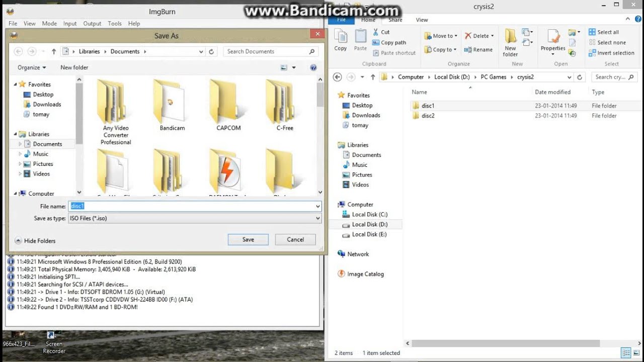Select the Bandicam folder
Image resolution: width=644 pixels, height=362 pixels.
(172, 106)
